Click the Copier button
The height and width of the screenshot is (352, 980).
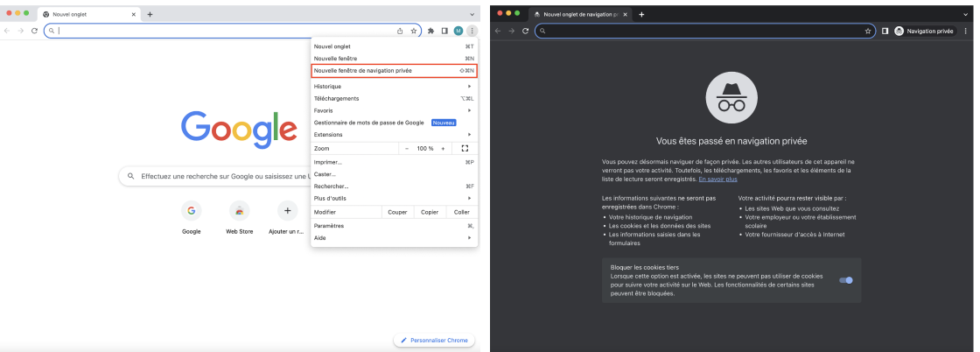(x=430, y=212)
